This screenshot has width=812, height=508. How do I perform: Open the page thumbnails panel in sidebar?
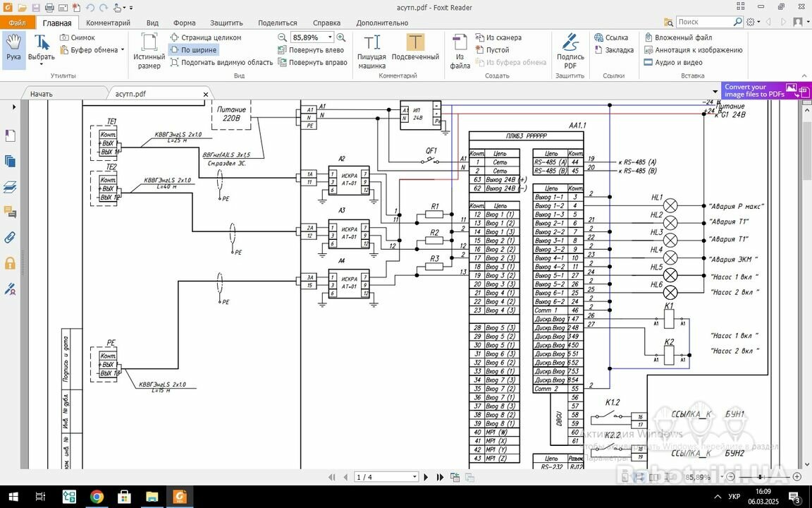point(10,161)
